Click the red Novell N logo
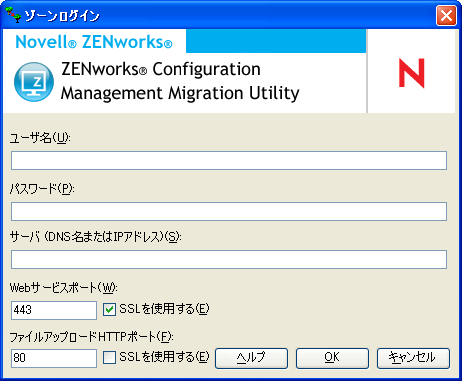The image size is (462, 381). tap(412, 73)
